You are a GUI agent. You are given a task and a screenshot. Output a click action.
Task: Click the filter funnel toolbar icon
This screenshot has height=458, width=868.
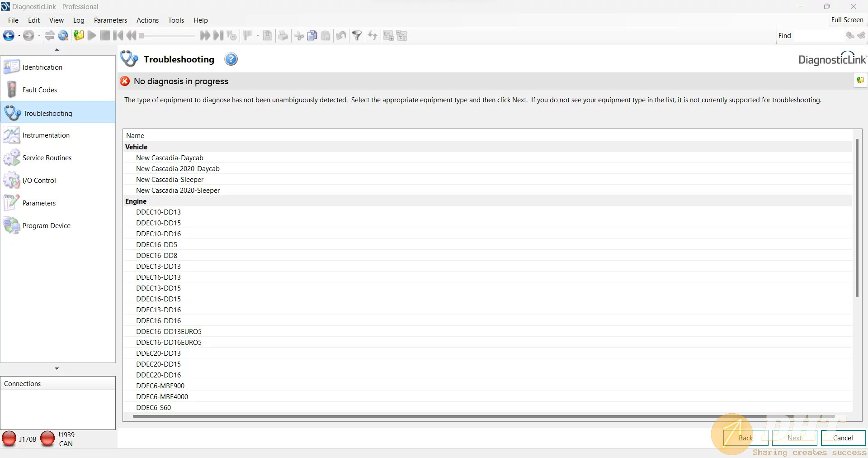[x=357, y=36]
